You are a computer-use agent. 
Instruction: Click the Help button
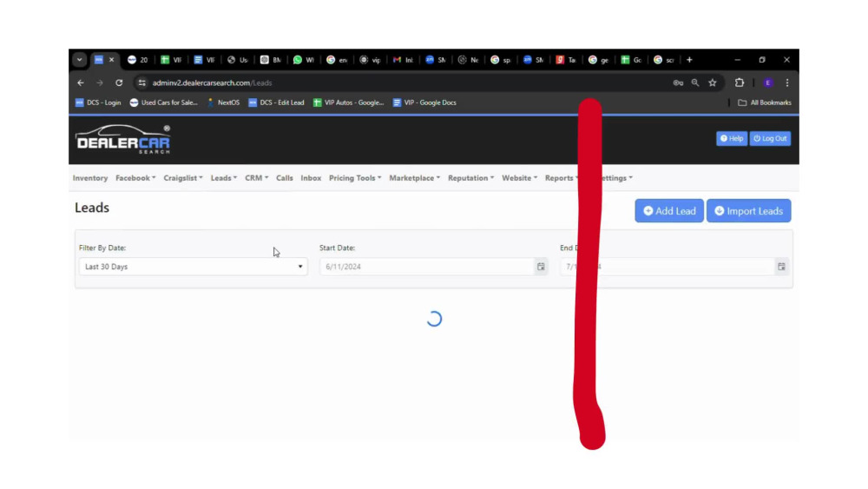731,138
